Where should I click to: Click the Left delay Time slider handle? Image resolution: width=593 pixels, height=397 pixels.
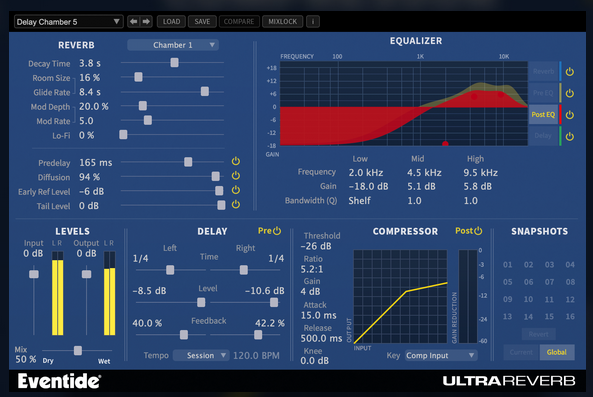(x=170, y=270)
